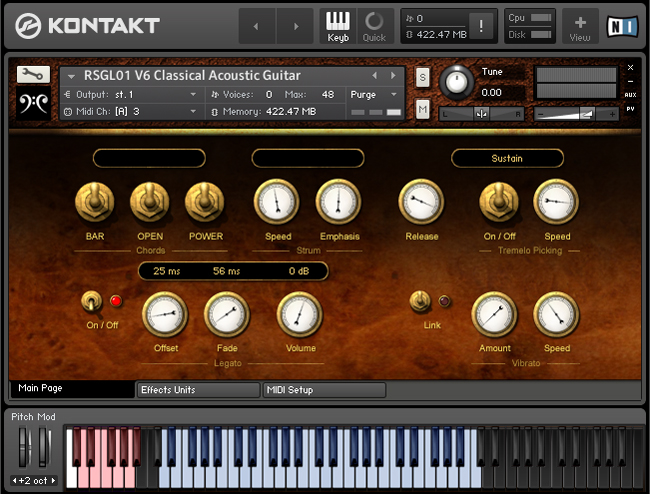
Task: Click the Mod wheel
Action: tap(44, 448)
